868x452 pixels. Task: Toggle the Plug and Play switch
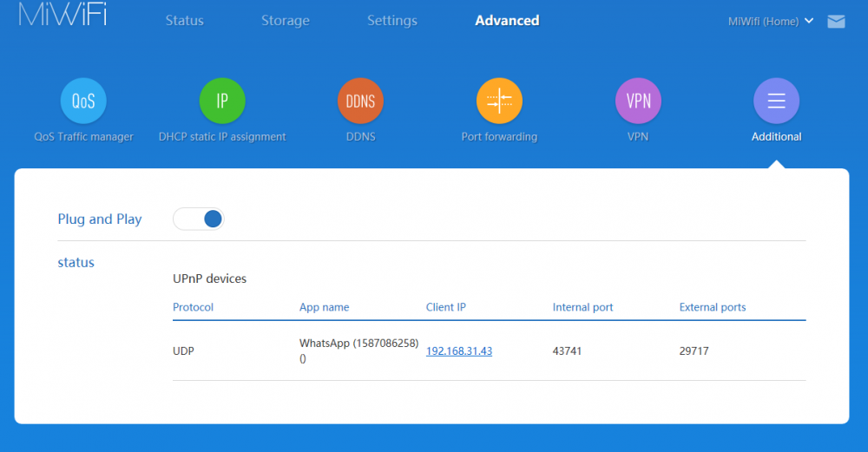199,219
